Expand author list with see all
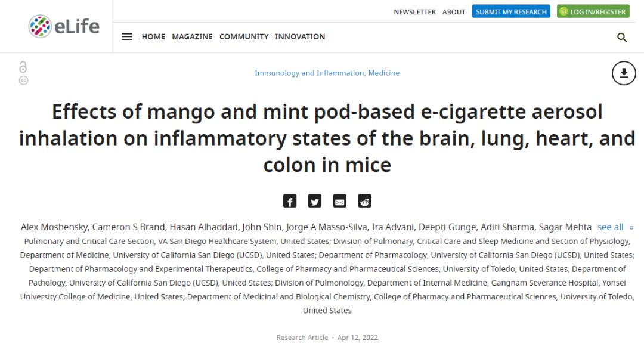Screen dimensions: 644x356 click(615, 227)
